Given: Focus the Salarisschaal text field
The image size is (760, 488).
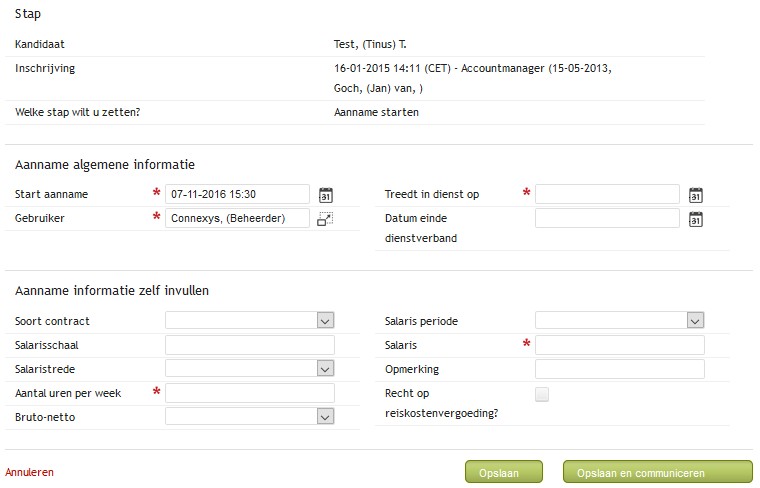Looking at the screenshot, I should coord(250,345).
